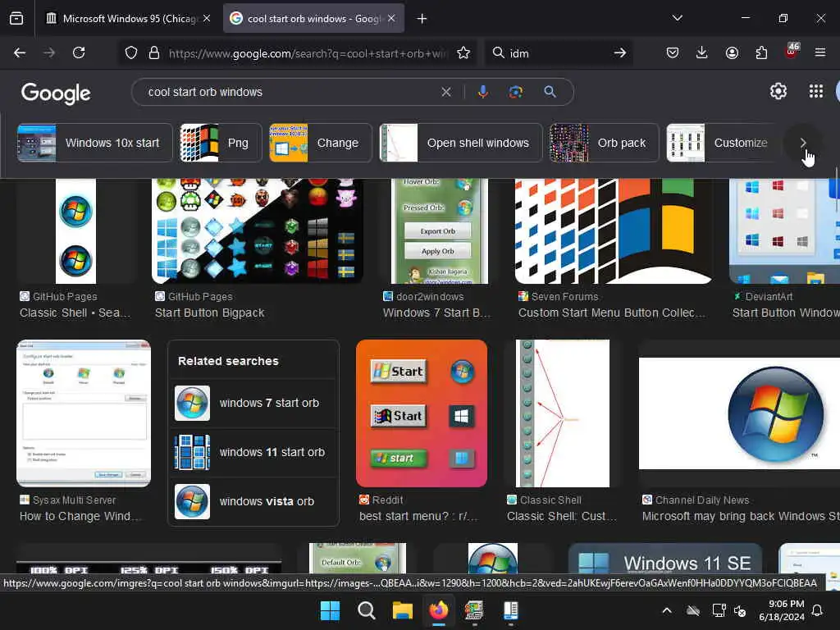The width and height of the screenshot is (840, 630).
Task: Filter results by Change chip
Action: coord(321,143)
